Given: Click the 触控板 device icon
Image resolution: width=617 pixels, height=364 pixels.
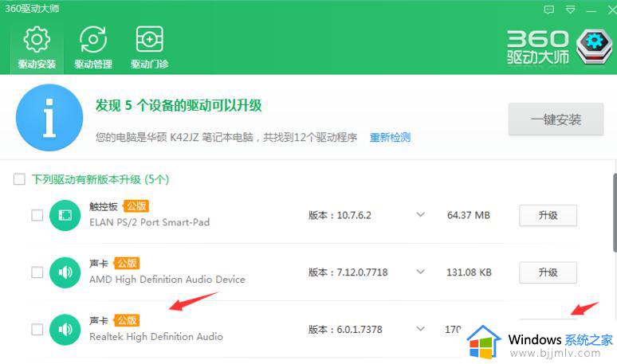Looking at the screenshot, I should click(65, 215).
